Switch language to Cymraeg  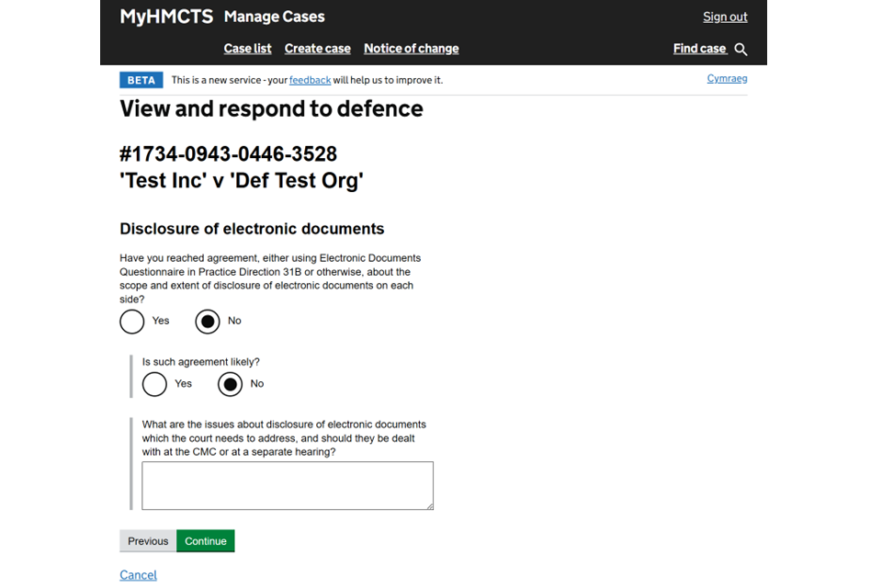coord(727,79)
